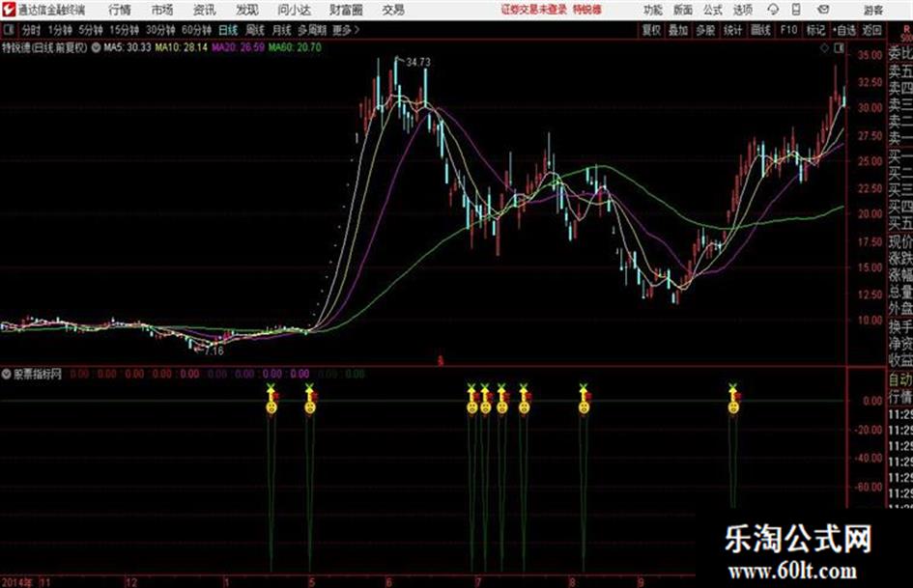Toggle the sidebar panel icon left of 分时
This screenshot has width=913, height=588.
[8, 30]
